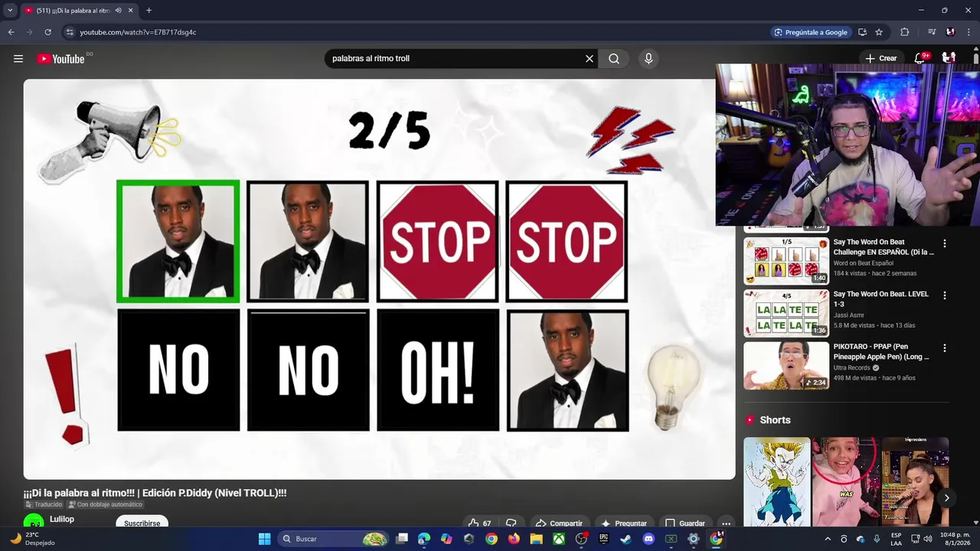Close the YouTube browser tab

pyautogui.click(x=131, y=11)
